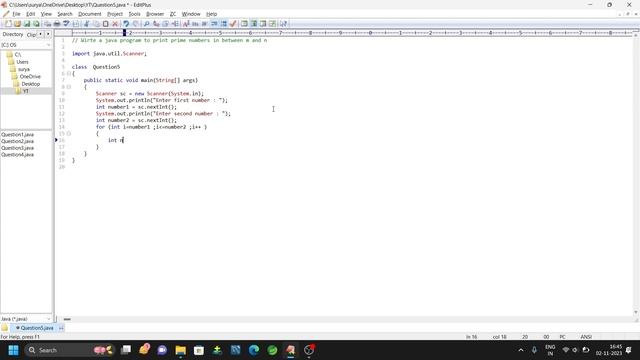Select the YT folder in directory tree
Screen dimensions: 640x360
pyautogui.click(x=26, y=91)
